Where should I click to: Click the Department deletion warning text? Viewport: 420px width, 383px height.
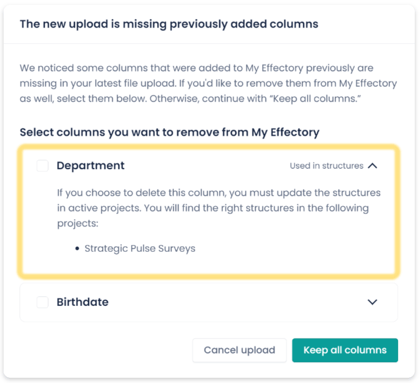(219, 208)
